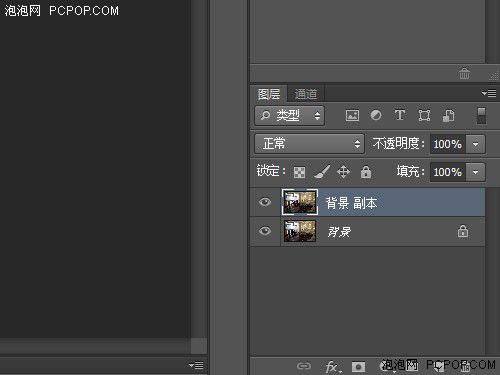The image size is (500, 375).
Task: Switch to the 通道 tab
Action: coord(306,94)
